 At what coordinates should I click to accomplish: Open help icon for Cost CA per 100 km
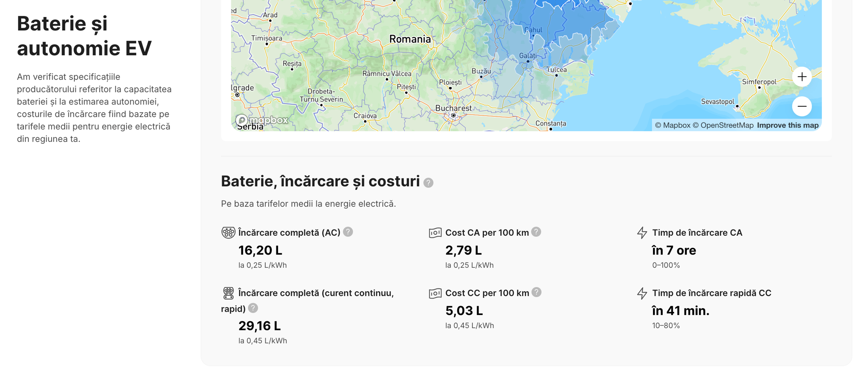(x=536, y=232)
